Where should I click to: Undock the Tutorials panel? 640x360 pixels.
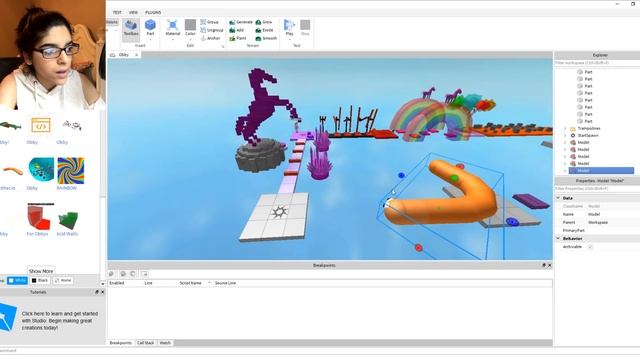pyautogui.click(x=97, y=292)
